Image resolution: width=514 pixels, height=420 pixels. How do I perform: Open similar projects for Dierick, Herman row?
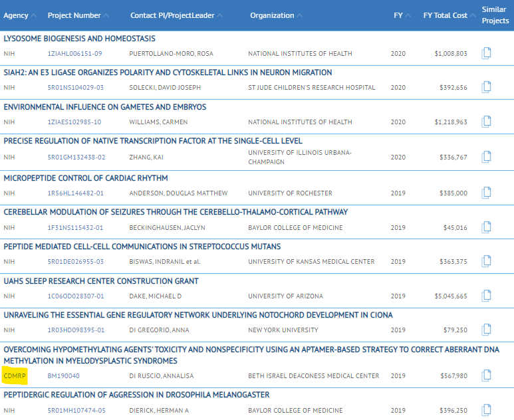[486, 410]
